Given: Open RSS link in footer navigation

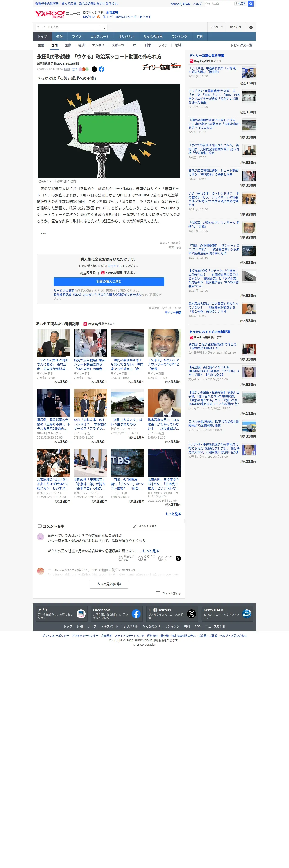Looking at the screenshot, I should (x=197, y=626).
